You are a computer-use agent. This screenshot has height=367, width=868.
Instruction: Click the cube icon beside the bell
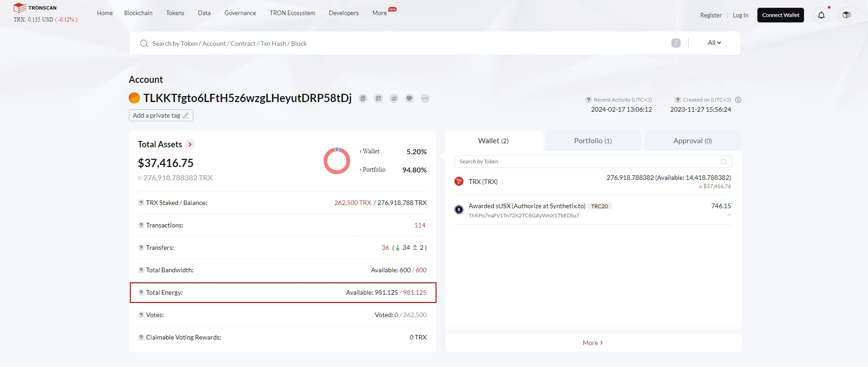[x=847, y=15]
